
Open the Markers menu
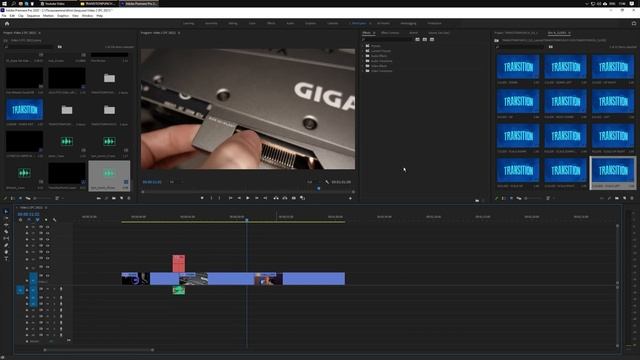coord(48,16)
